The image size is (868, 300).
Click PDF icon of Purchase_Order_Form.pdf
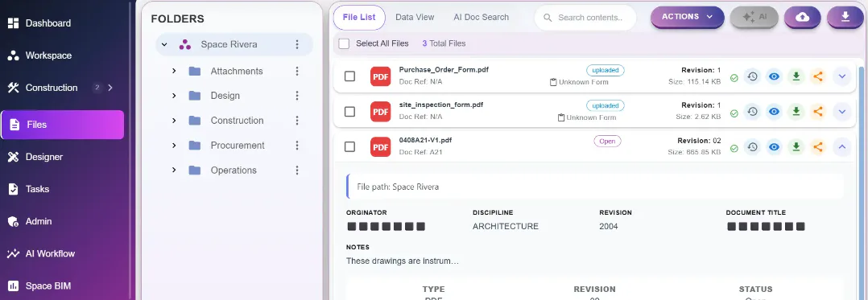(381, 76)
